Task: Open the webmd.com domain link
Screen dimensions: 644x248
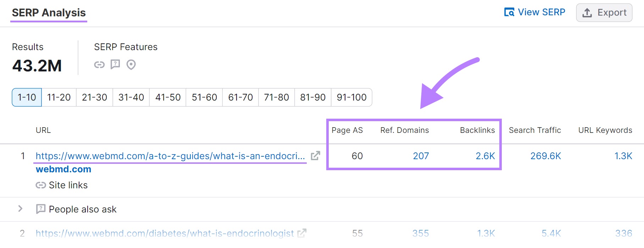Action: point(63,169)
